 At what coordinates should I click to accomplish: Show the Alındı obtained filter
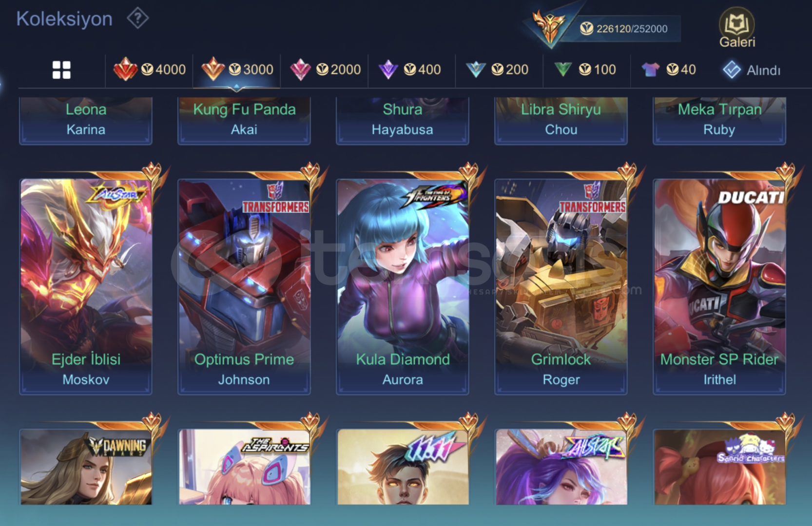click(751, 70)
